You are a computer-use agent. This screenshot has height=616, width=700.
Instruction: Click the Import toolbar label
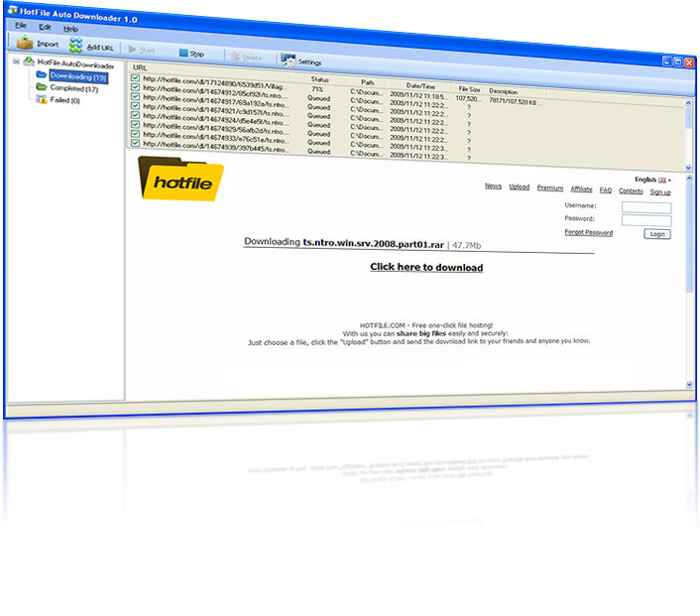48,44
